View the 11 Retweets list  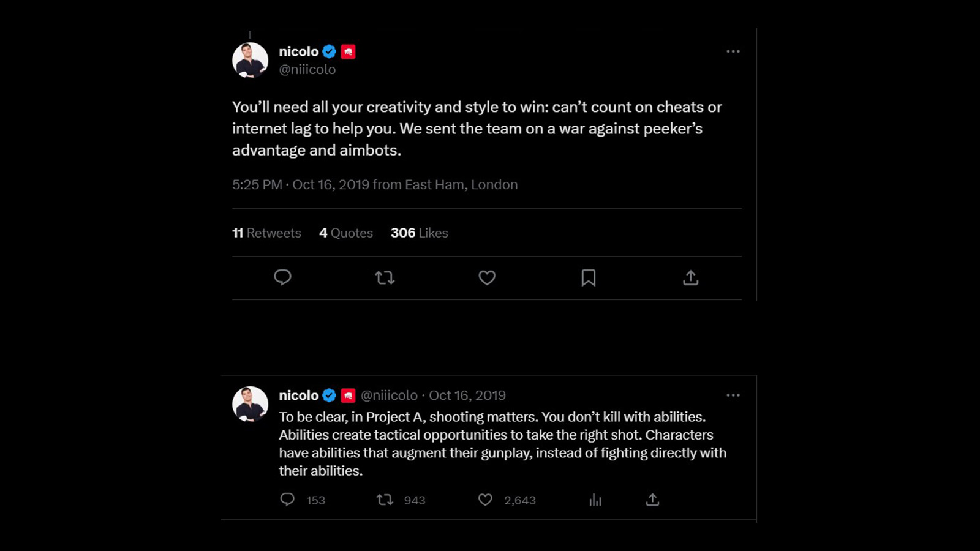click(x=266, y=233)
